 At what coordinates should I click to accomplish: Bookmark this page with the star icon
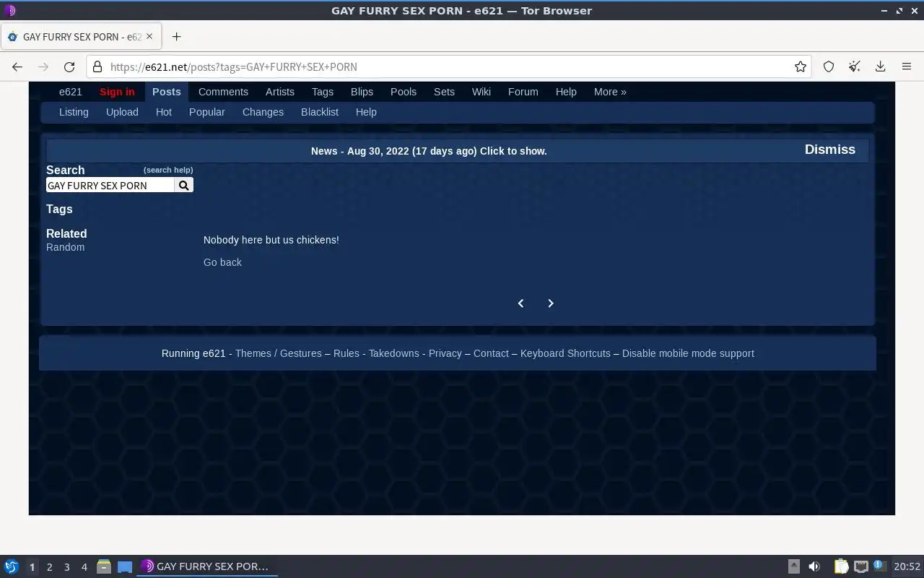801,66
